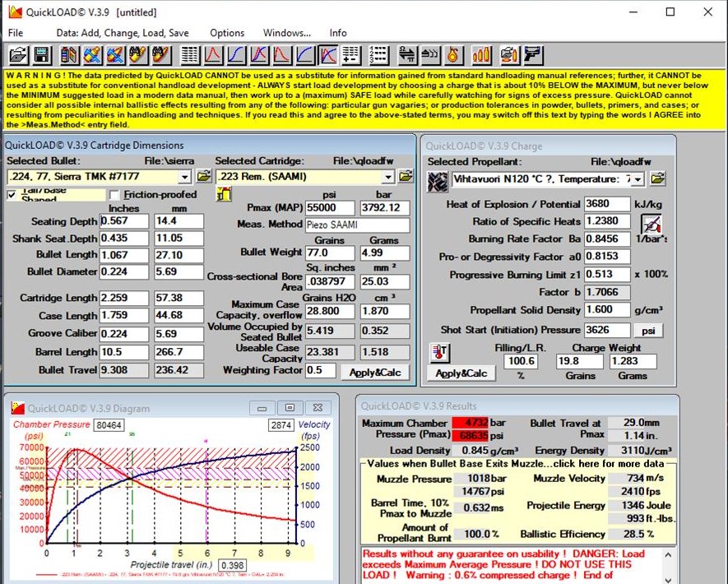Toggle the Tail/Base Shaped checkbox

pos(12,194)
